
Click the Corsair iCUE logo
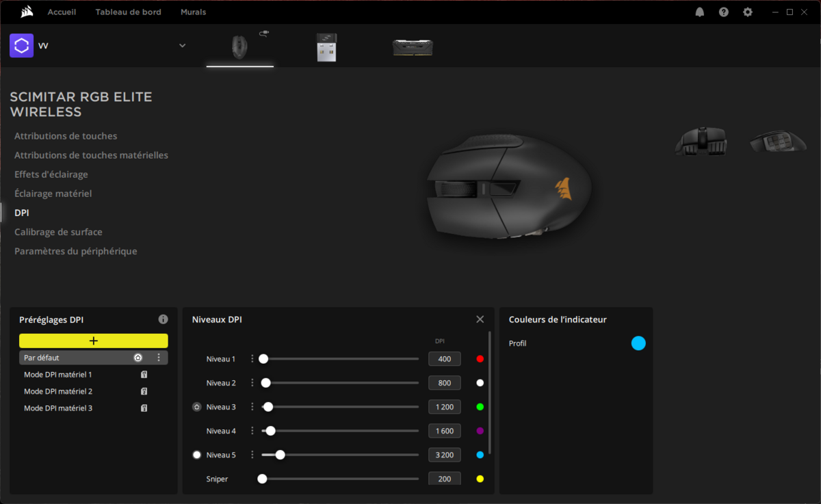click(x=27, y=12)
